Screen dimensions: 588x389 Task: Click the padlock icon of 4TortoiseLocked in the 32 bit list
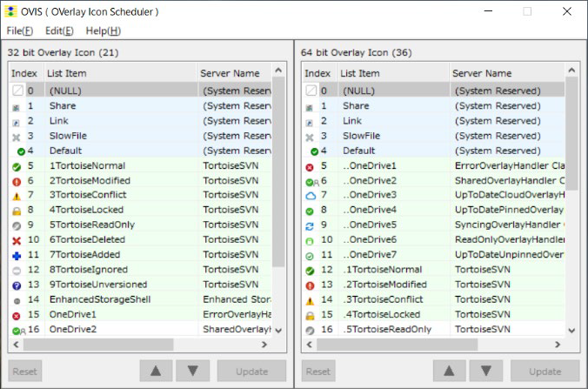pos(17,211)
